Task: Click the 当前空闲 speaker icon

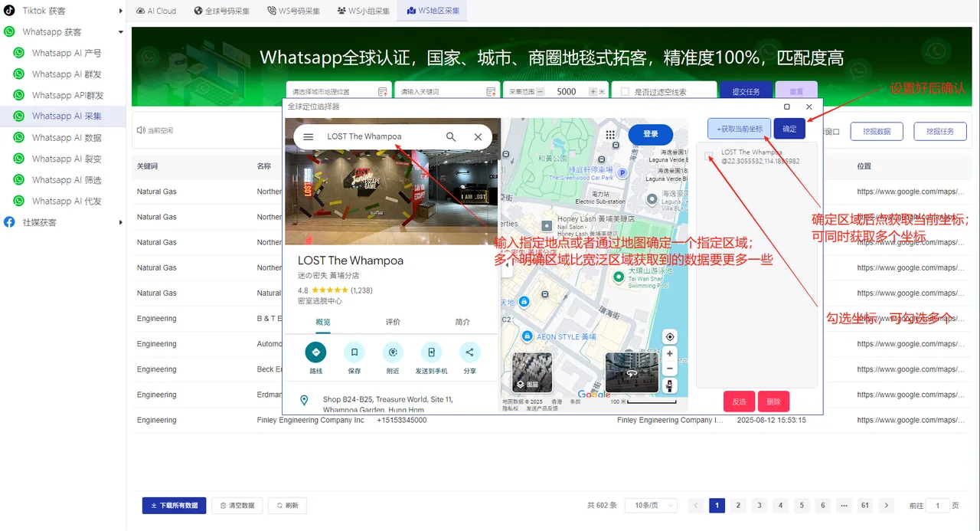Action: click(x=140, y=130)
